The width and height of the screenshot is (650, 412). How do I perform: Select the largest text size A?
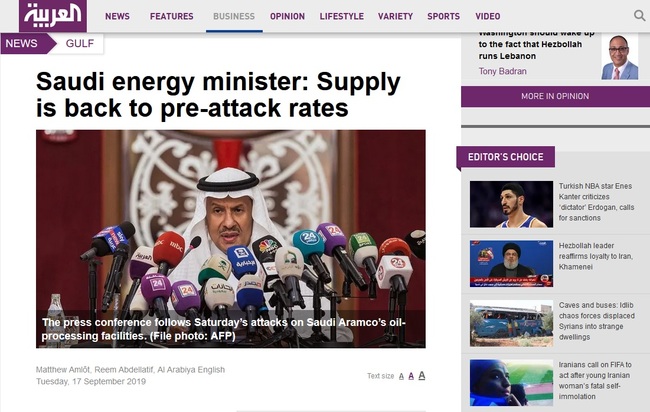(422, 375)
